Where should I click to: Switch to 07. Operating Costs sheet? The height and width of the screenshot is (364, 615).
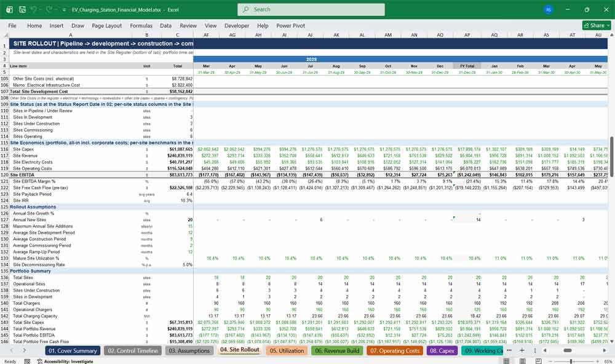click(395, 350)
